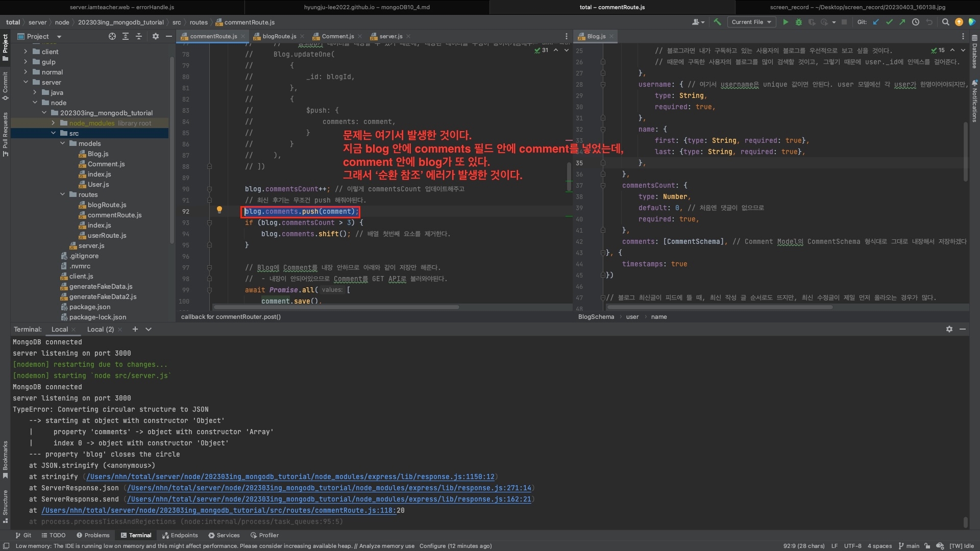Open generateFakeData.js in the project tree
Viewport: 980px width, 551px height.
click(x=101, y=286)
